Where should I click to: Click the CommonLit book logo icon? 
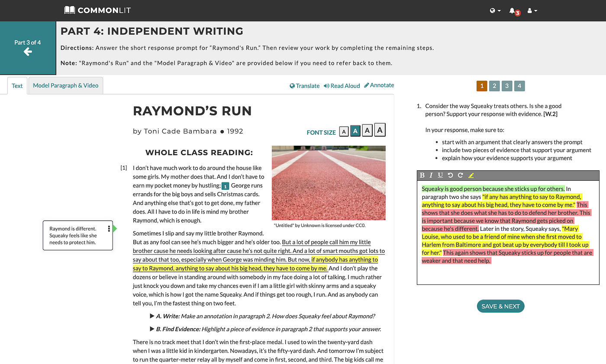pyautogui.click(x=69, y=10)
